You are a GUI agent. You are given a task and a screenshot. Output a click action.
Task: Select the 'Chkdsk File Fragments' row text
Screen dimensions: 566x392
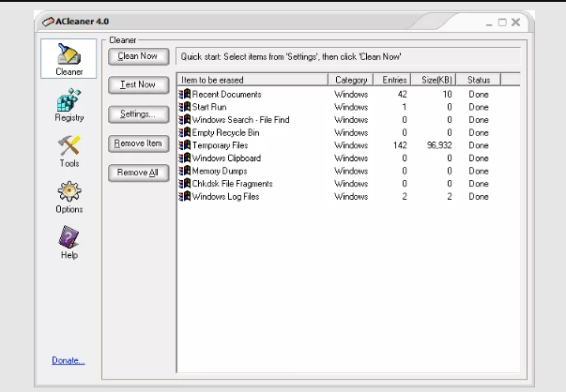(x=232, y=184)
